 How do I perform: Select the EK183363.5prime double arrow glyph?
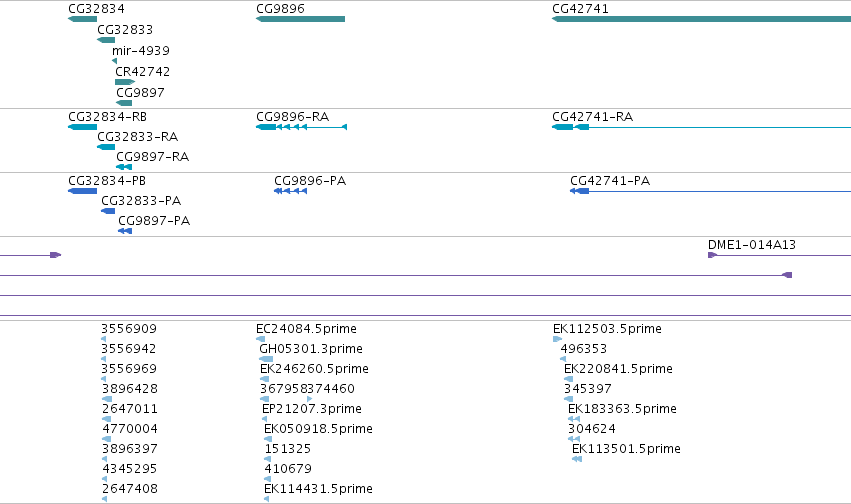click(x=574, y=419)
